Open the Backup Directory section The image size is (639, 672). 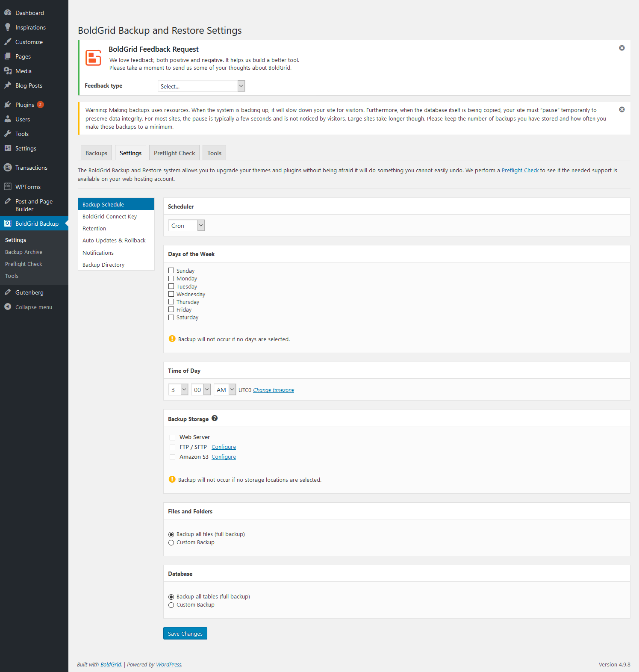click(x=116, y=265)
